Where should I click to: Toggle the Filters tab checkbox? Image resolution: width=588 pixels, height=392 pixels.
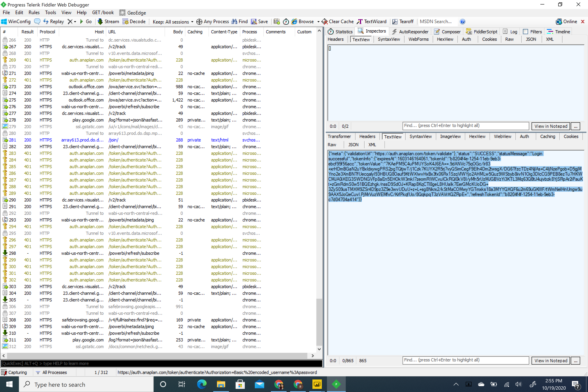[x=525, y=32]
